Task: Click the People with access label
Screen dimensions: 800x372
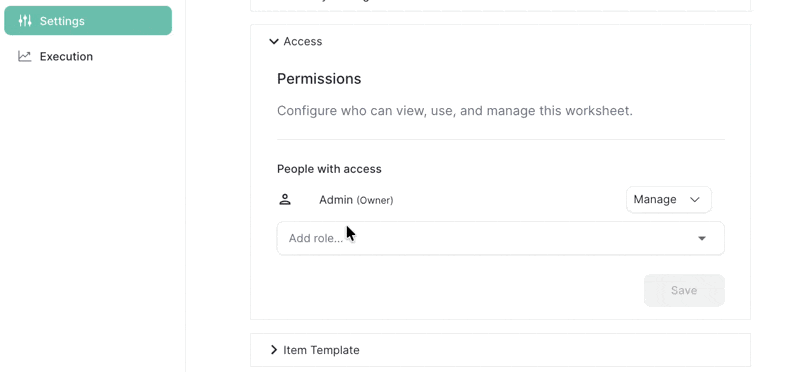Action: point(329,169)
